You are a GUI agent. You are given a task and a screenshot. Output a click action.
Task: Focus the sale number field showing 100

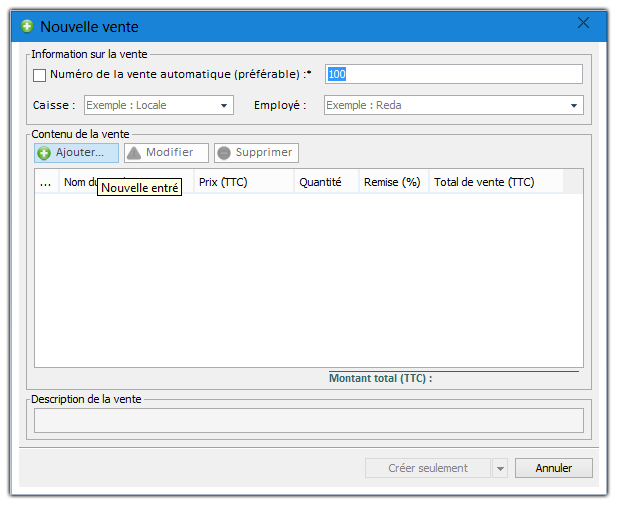(454, 74)
